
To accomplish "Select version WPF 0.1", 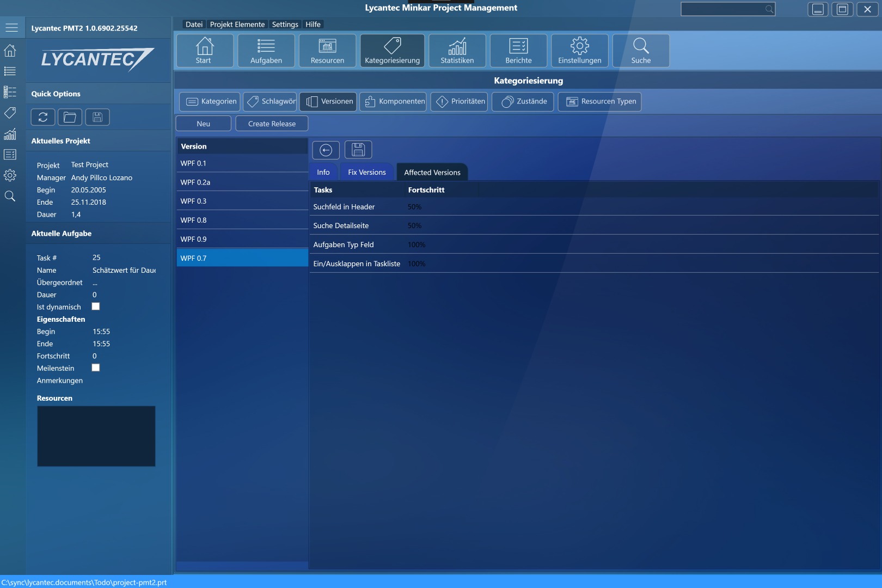I will (x=242, y=163).
